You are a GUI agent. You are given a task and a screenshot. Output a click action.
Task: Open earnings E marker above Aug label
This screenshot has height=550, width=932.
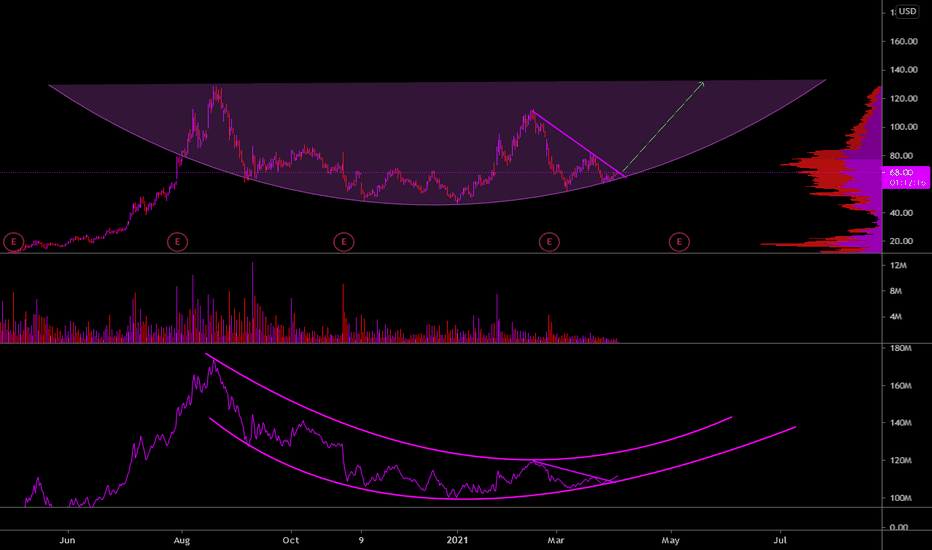[177, 242]
